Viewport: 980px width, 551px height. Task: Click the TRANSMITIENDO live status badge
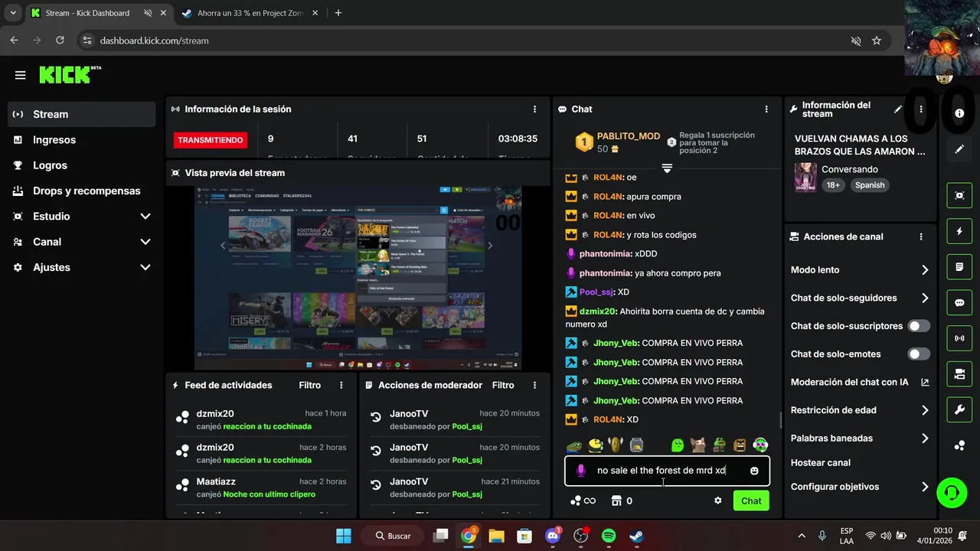pos(211,140)
